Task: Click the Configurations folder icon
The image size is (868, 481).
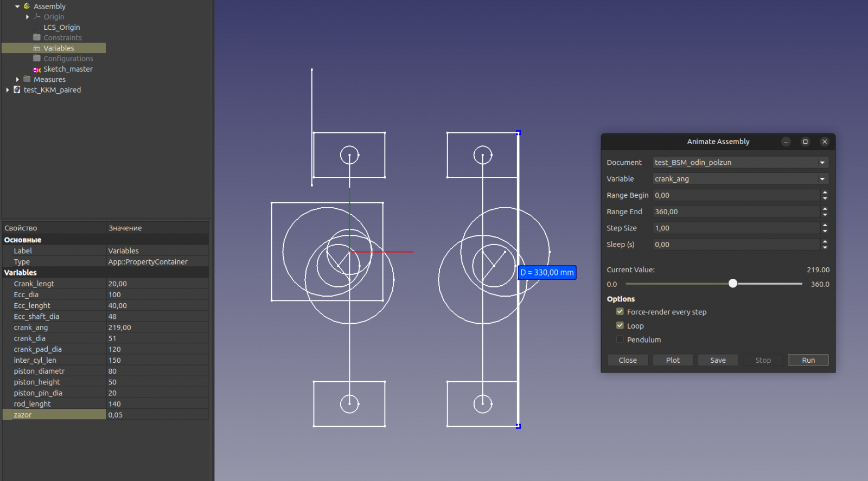Action: [x=37, y=59]
